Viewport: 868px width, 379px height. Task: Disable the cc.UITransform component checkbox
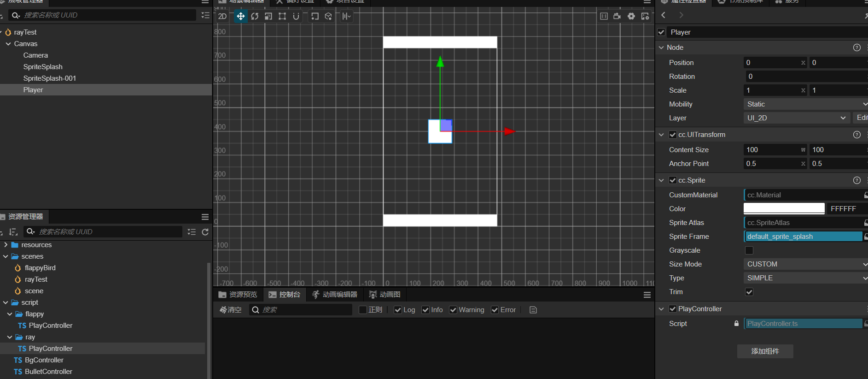point(673,135)
